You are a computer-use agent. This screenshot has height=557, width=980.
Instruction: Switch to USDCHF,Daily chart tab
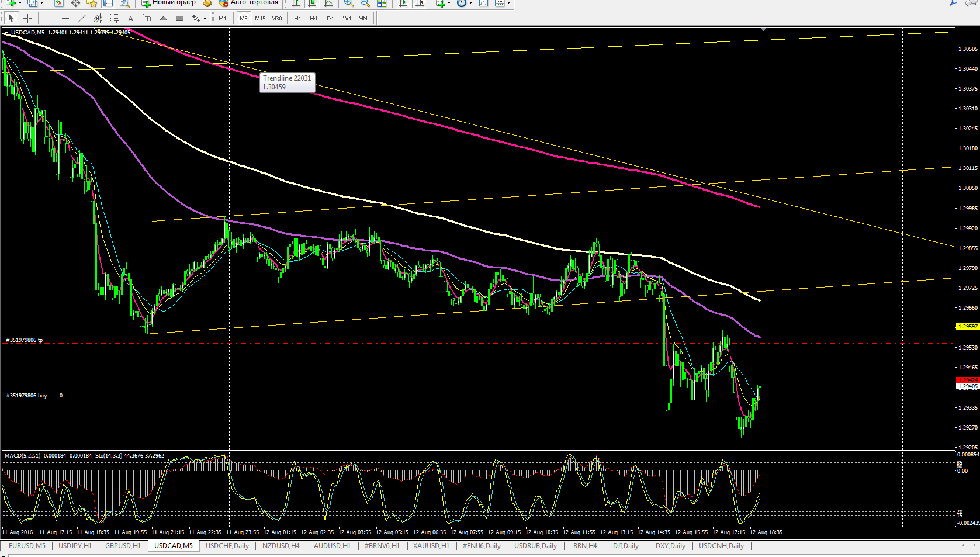pos(227,546)
